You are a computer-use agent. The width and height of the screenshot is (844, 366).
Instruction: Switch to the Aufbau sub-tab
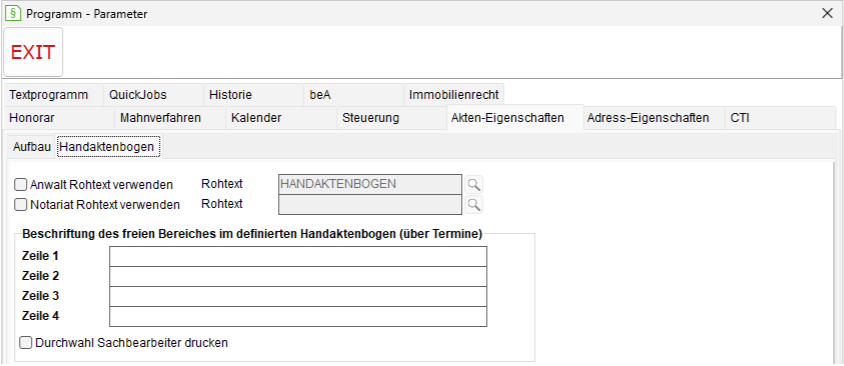[x=32, y=146]
